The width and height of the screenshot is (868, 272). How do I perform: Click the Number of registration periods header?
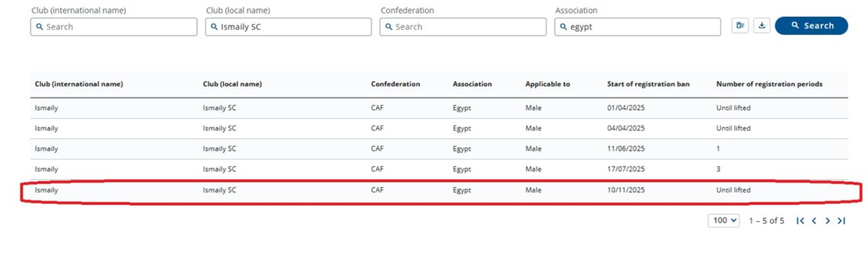pos(769,84)
